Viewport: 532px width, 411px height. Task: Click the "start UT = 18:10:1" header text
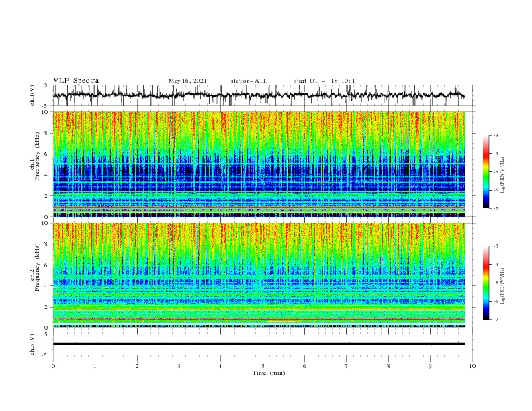324,81
